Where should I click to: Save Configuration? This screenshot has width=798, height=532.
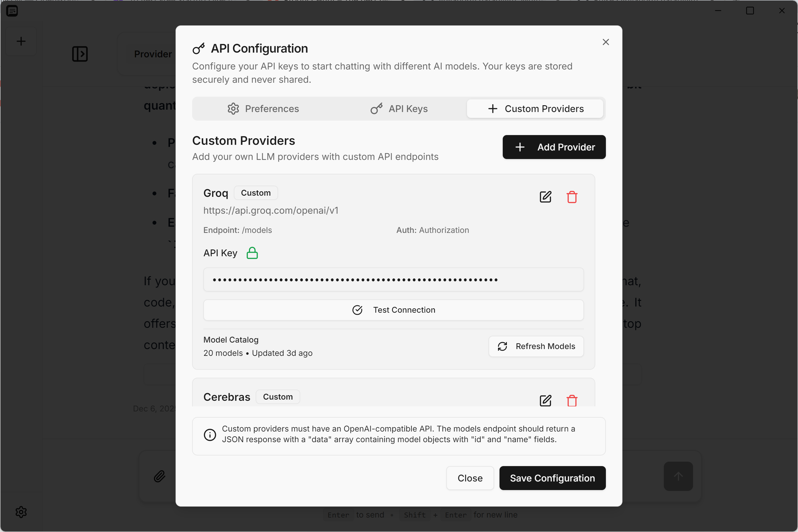coord(552,478)
